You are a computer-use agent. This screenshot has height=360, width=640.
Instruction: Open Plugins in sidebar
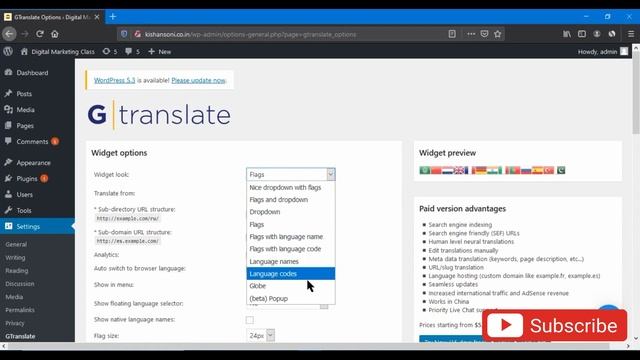coord(27,179)
